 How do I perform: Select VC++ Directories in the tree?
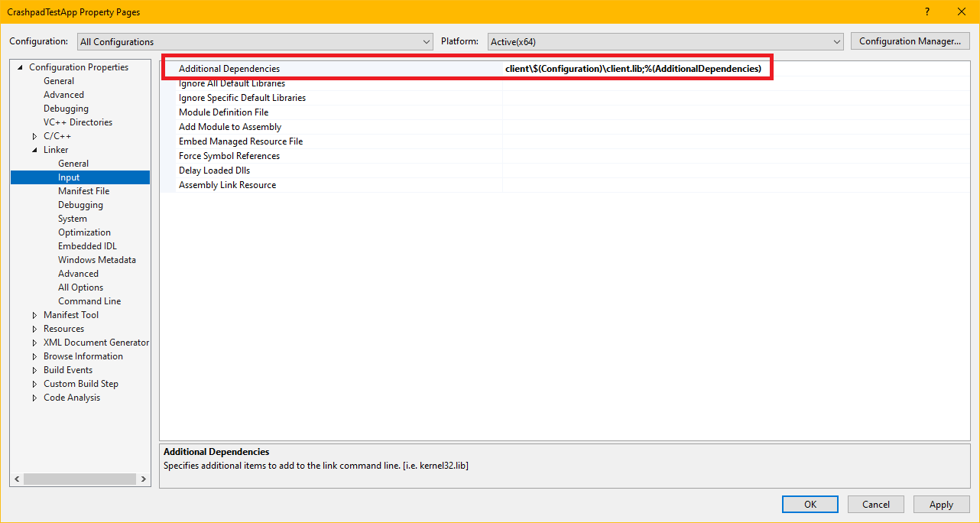(77, 122)
